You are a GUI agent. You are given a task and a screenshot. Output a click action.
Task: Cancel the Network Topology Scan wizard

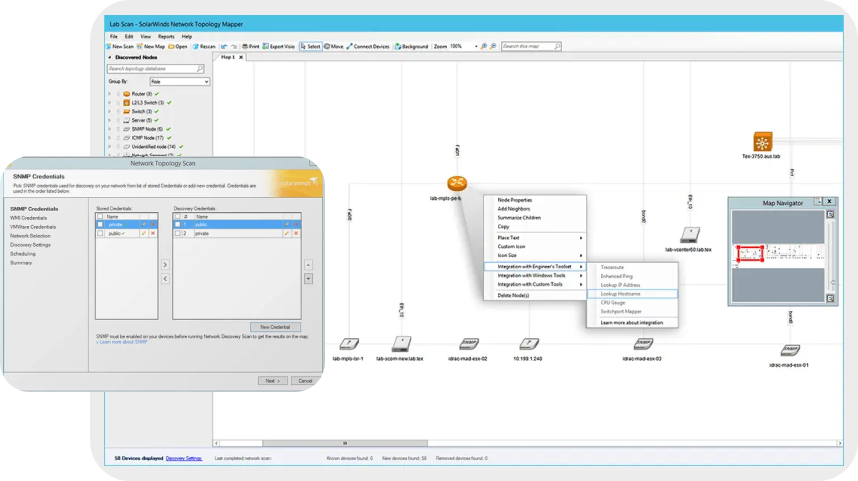pyautogui.click(x=305, y=380)
